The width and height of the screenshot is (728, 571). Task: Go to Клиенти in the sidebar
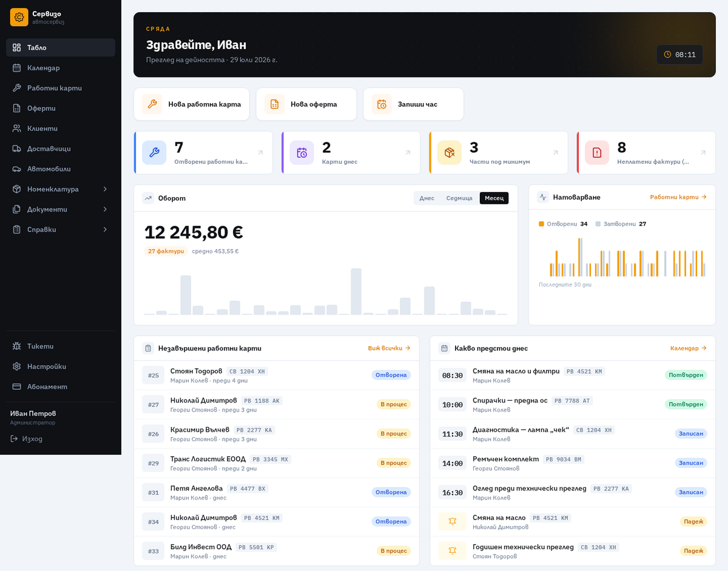click(x=61, y=129)
